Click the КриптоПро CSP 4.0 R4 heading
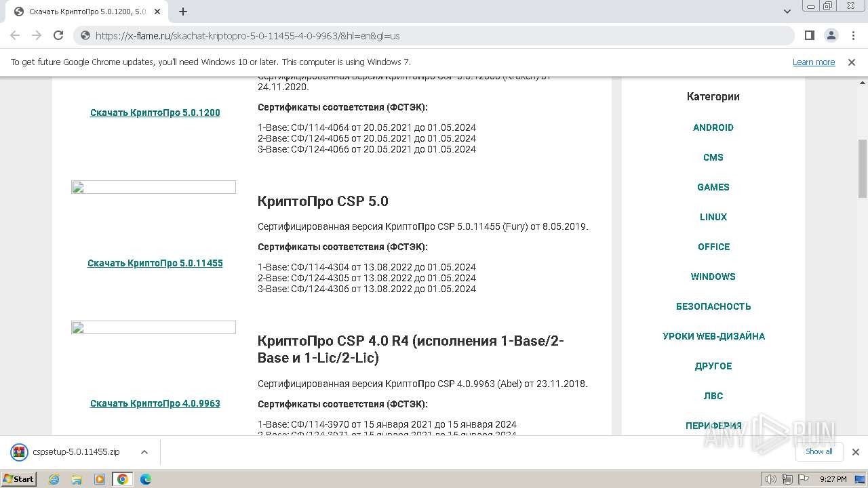The height and width of the screenshot is (488, 868). tap(410, 349)
